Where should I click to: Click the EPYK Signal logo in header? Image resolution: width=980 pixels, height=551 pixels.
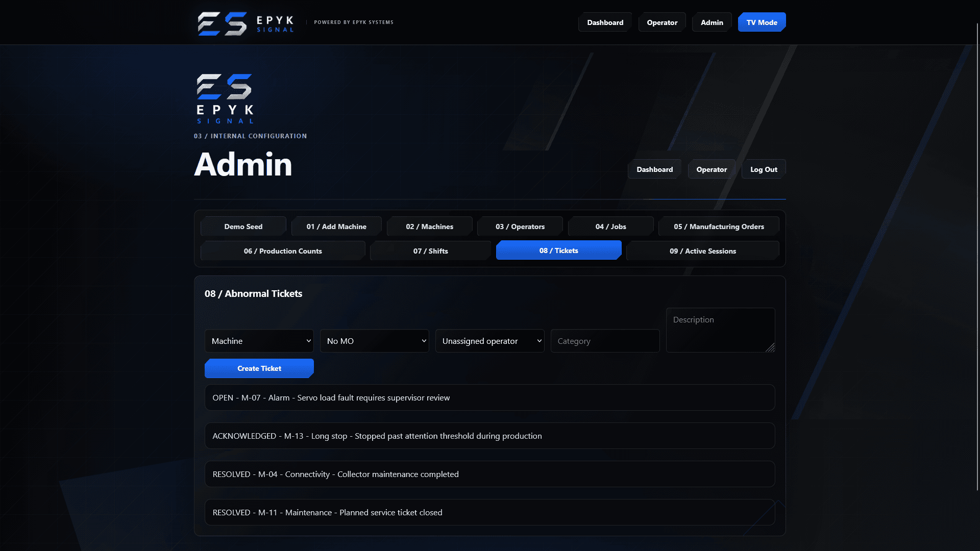click(246, 23)
